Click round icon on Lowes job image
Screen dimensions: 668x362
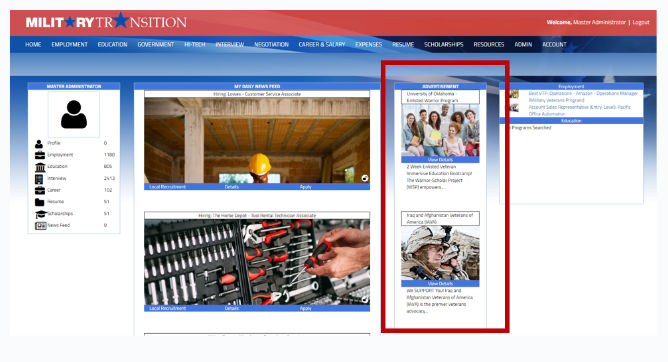tap(365, 178)
